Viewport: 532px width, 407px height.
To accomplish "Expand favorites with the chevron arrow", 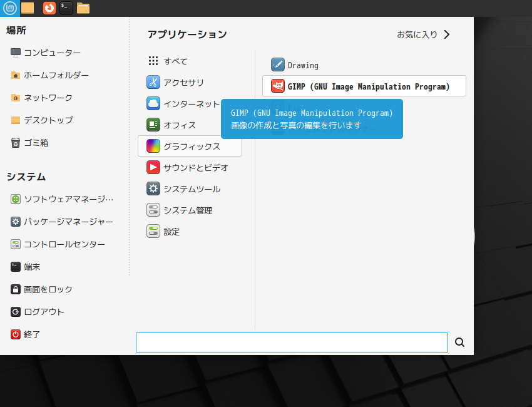I will (x=447, y=34).
